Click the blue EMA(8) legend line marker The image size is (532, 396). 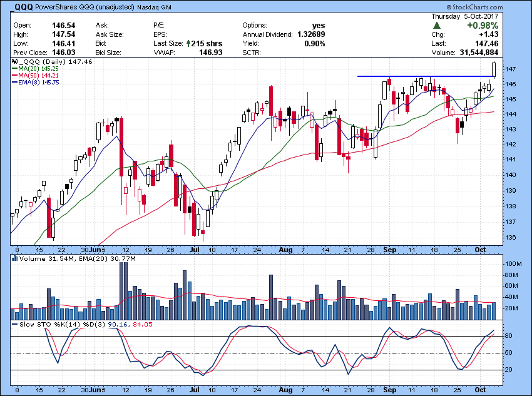[14, 83]
